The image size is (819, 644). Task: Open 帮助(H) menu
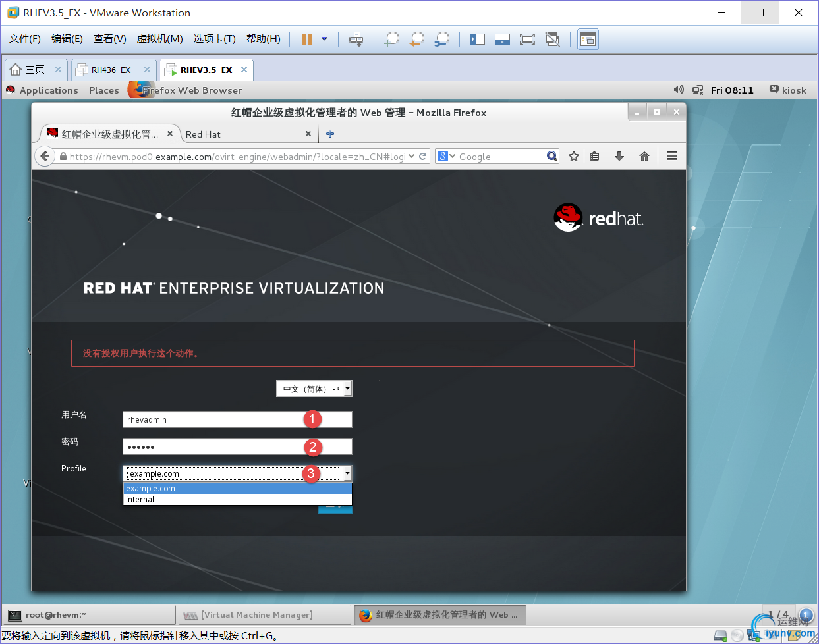click(x=264, y=39)
